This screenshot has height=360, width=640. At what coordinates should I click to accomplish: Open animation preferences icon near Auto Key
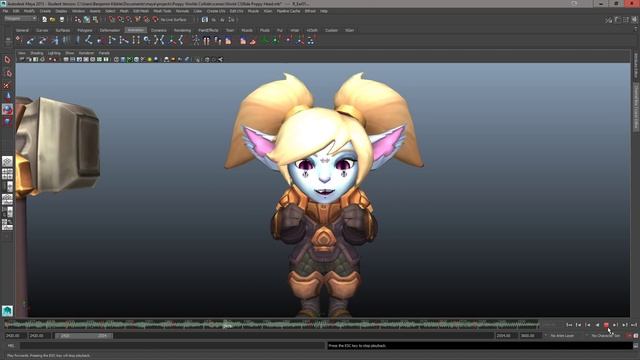(x=636, y=336)
